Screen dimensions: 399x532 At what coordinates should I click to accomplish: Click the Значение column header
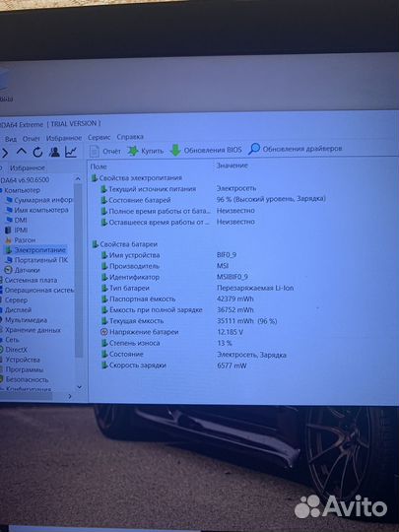[233, 166]
